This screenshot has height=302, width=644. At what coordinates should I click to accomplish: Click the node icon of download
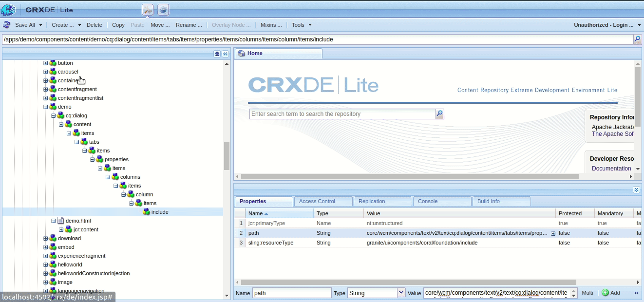point(53,238)
